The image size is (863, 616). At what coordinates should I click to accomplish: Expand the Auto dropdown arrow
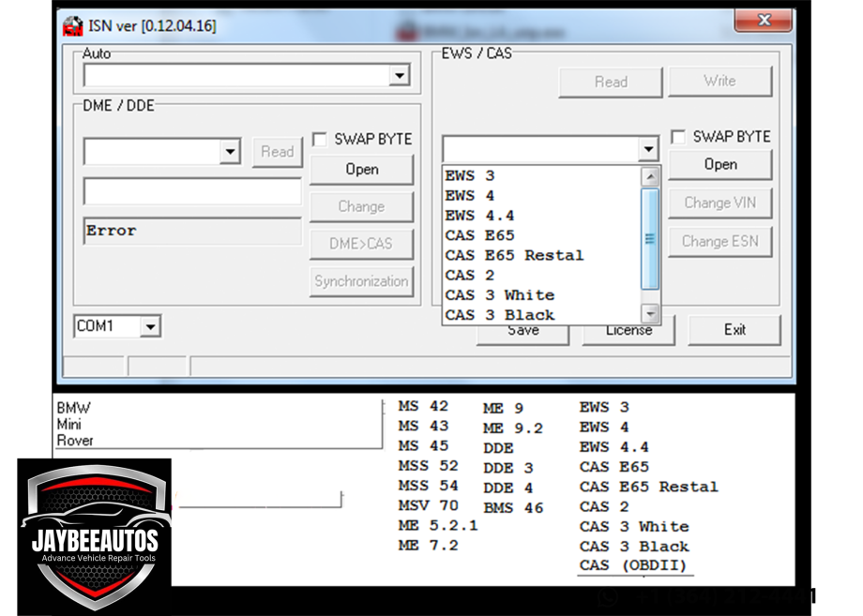click(x=401, y=75)
